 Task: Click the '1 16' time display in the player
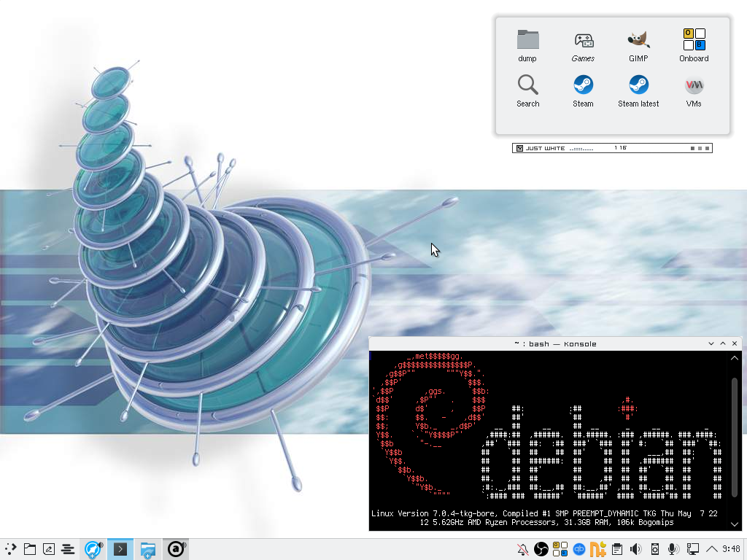[620, 148]
